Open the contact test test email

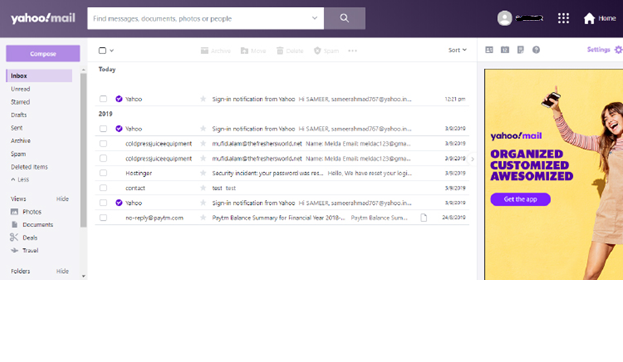[282, 188]
